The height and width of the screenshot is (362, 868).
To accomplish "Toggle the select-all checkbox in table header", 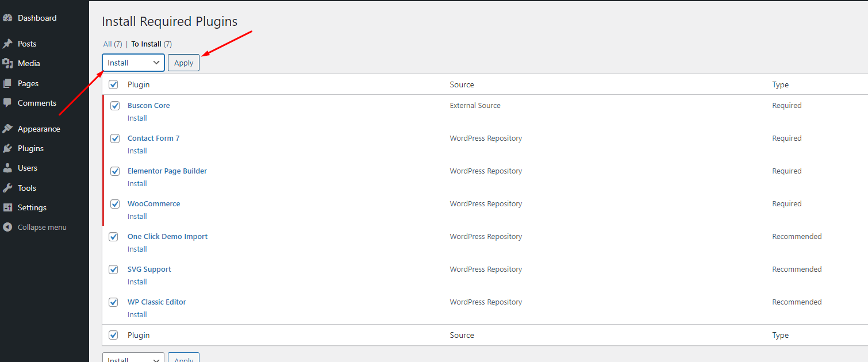I will coord(114,84).
